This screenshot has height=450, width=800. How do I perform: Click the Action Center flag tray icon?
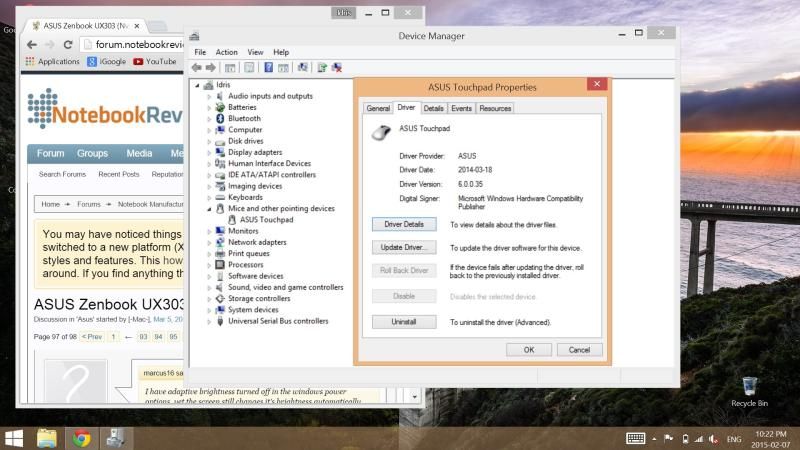(x=669, y=438)
